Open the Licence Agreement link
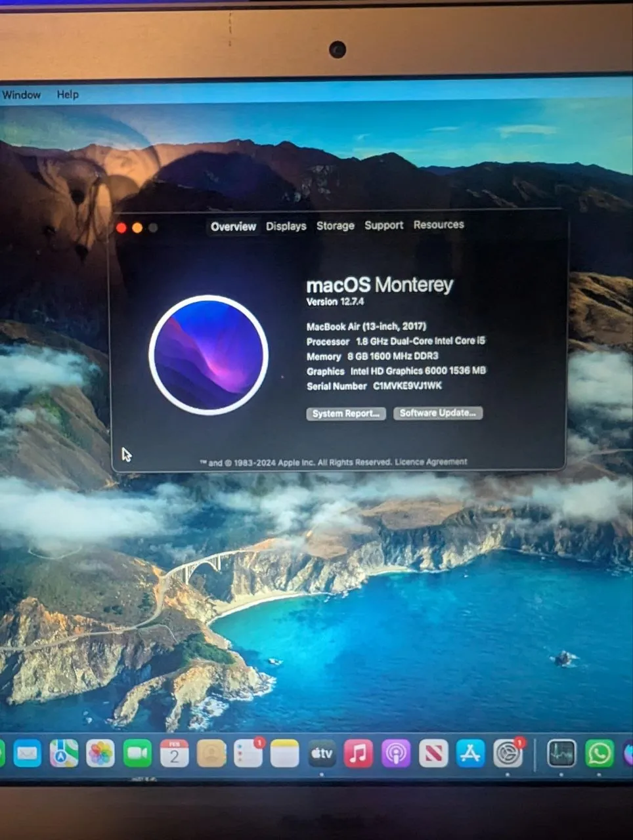 [x=431, y=462]
